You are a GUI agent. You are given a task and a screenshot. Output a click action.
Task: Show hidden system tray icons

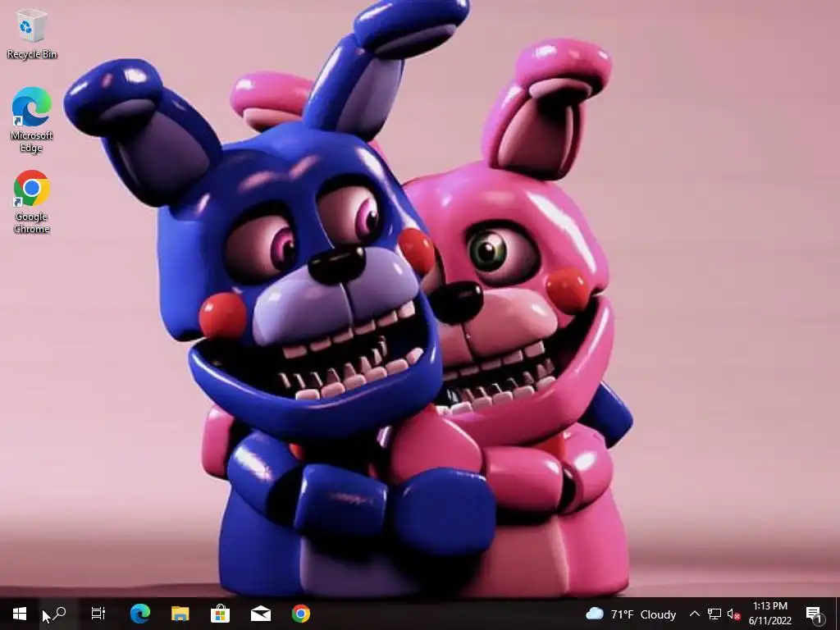[694, 614]
